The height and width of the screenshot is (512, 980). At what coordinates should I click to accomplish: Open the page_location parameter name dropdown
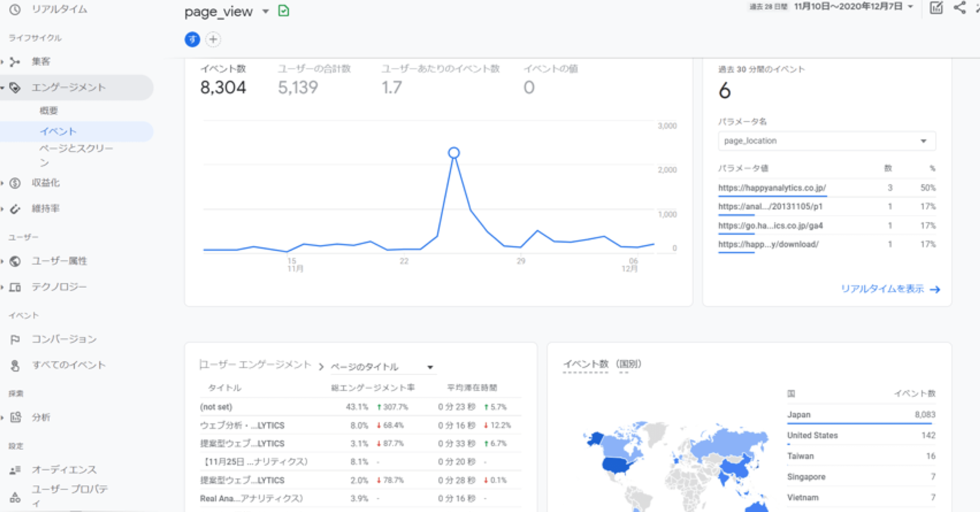point(827,141)
